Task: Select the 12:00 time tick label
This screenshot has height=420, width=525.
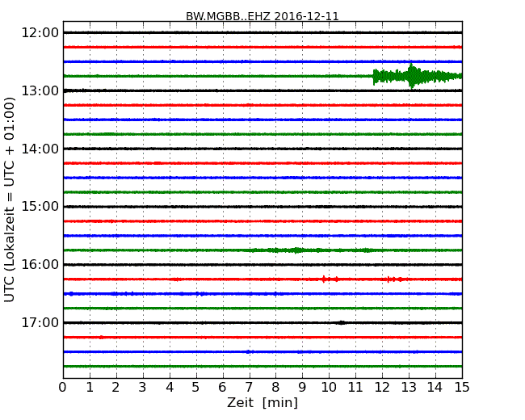Action: [x=40, y=33]
